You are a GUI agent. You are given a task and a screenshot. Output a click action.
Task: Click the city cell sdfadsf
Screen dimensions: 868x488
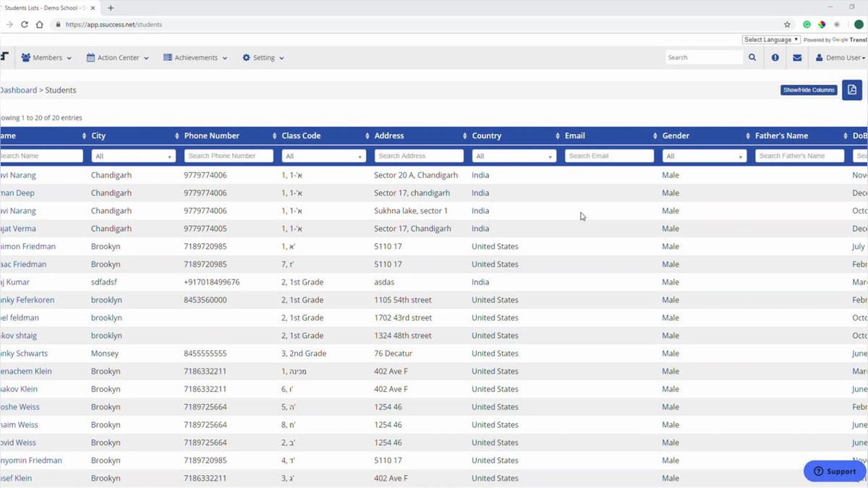click(x=104, y=282)
